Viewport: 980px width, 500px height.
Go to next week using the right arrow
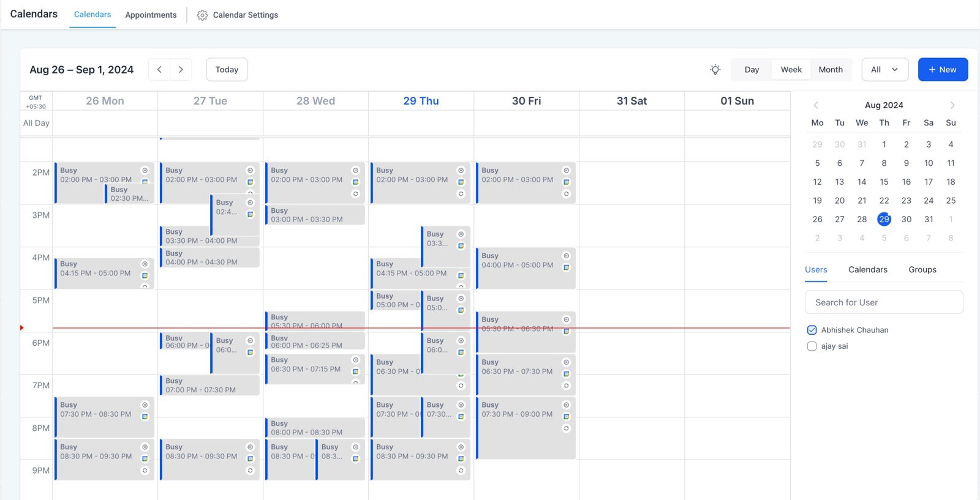point(181,70)
